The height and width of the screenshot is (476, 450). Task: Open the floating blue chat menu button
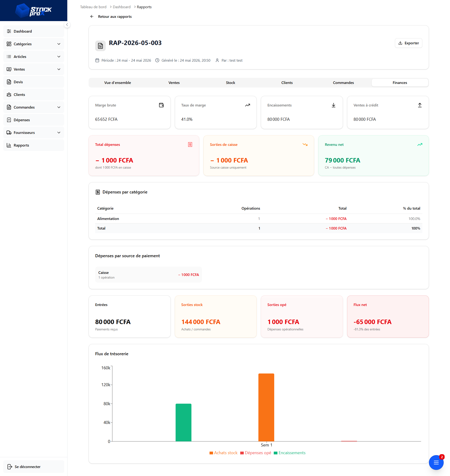[x=436, y=462]
